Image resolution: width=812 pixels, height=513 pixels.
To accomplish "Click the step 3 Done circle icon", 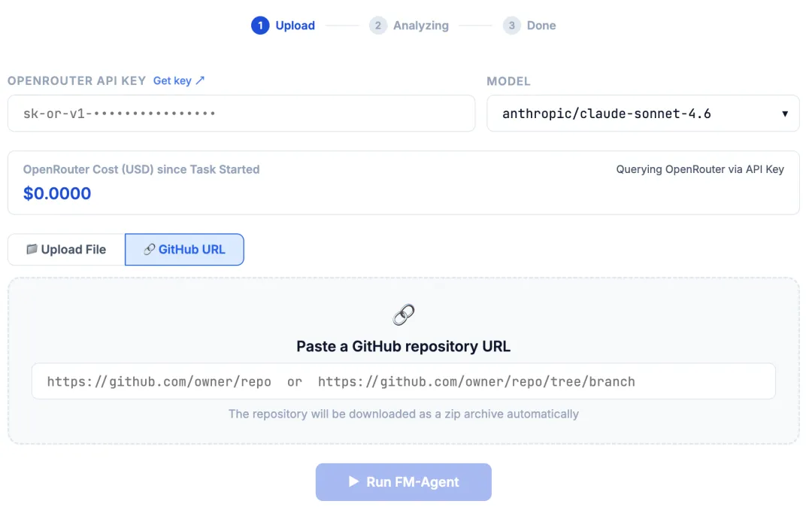I will [512, 26].
